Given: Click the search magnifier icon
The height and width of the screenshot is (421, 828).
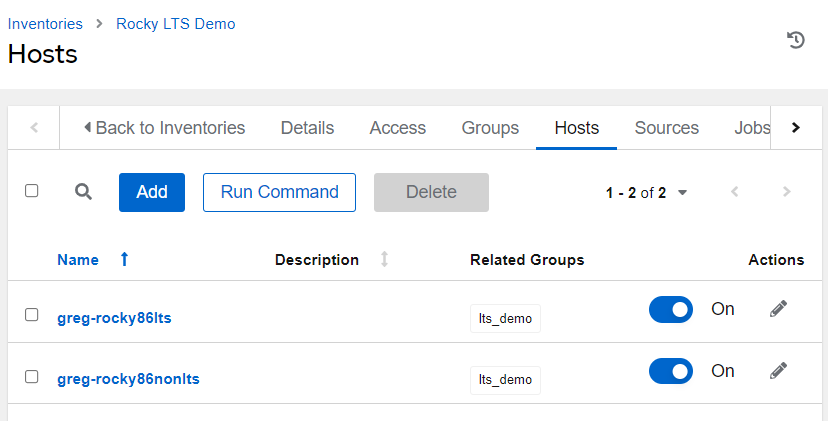Looking at the screenshot, I should click(x=84, y=192).
